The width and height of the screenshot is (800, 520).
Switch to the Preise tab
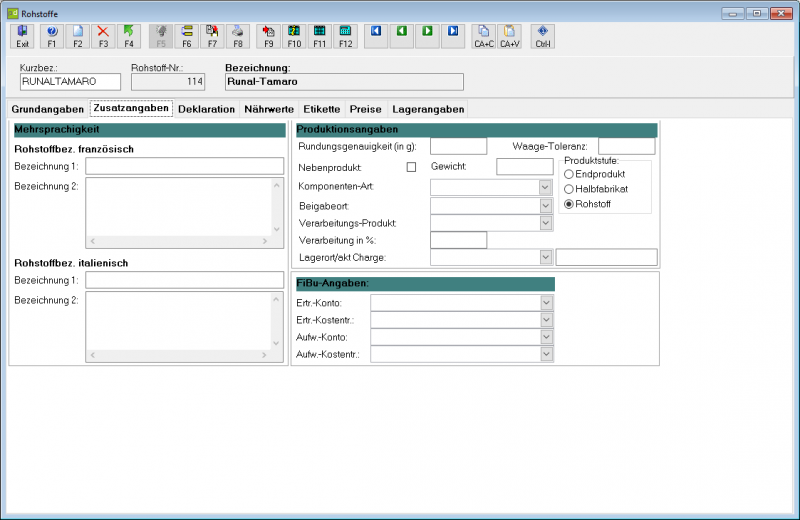(365, 109)
